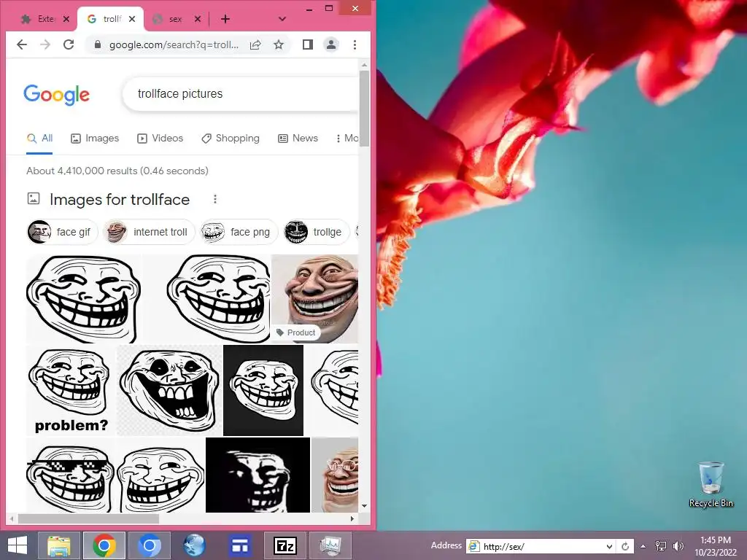The image size is (747, 560).
Task: Open the dark shadowy trollge image
Action: 258,475
